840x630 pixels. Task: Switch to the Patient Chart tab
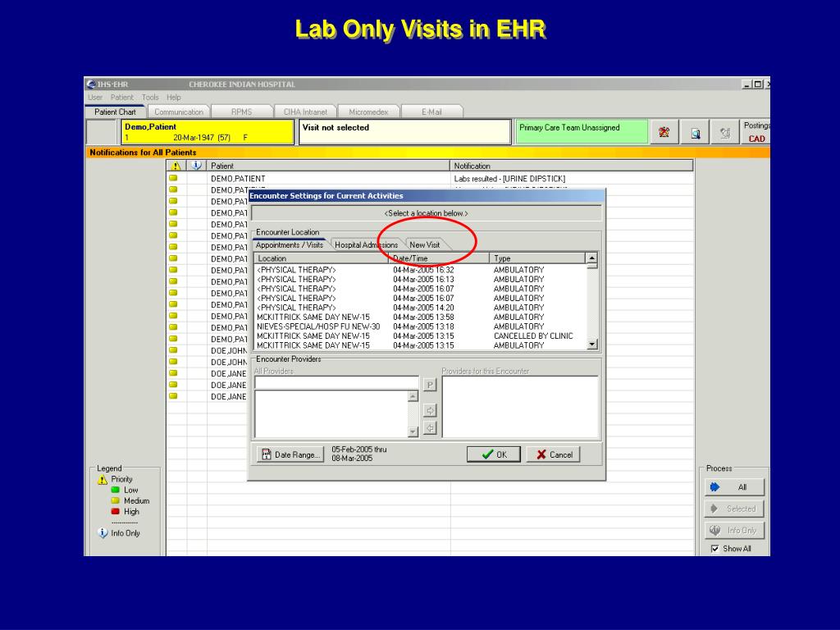tap(115, 112)
